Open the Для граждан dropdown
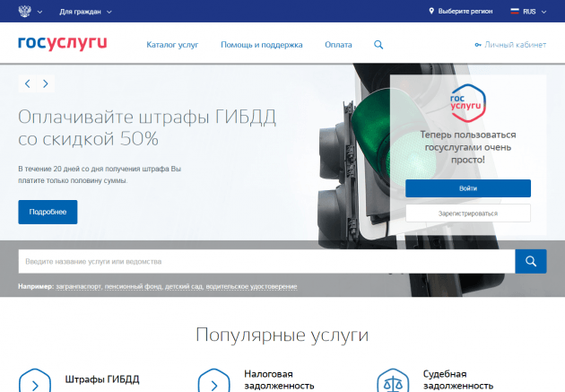 click(85, 12)
